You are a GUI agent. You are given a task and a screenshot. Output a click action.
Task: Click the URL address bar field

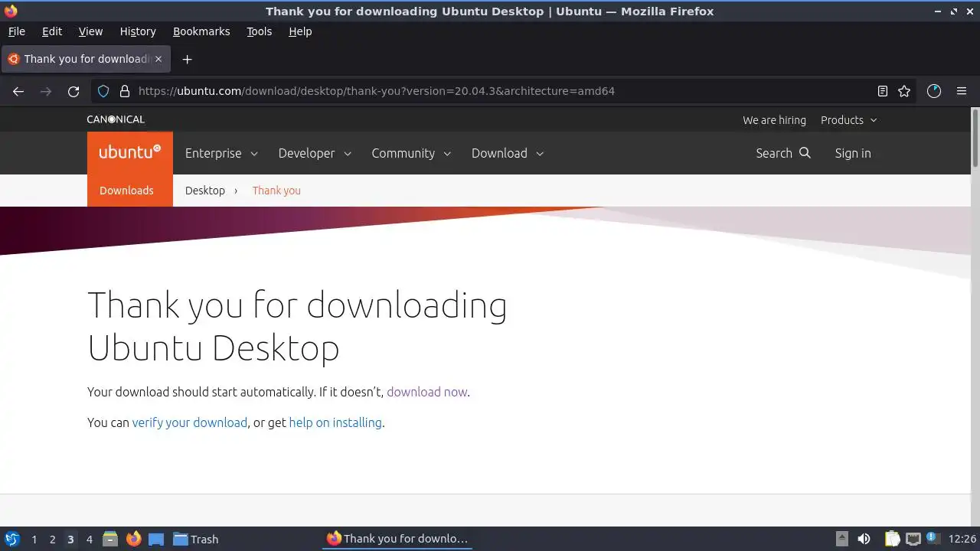[505, 91]
